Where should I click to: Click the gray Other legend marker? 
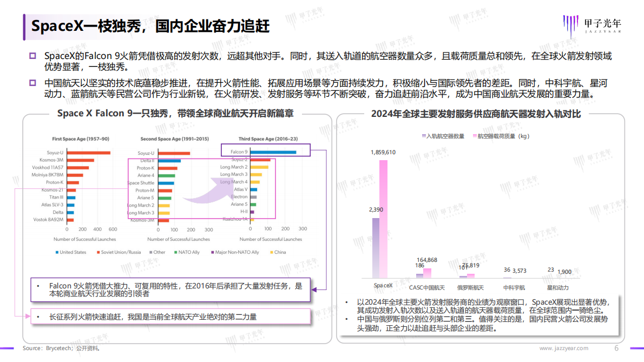150,252
